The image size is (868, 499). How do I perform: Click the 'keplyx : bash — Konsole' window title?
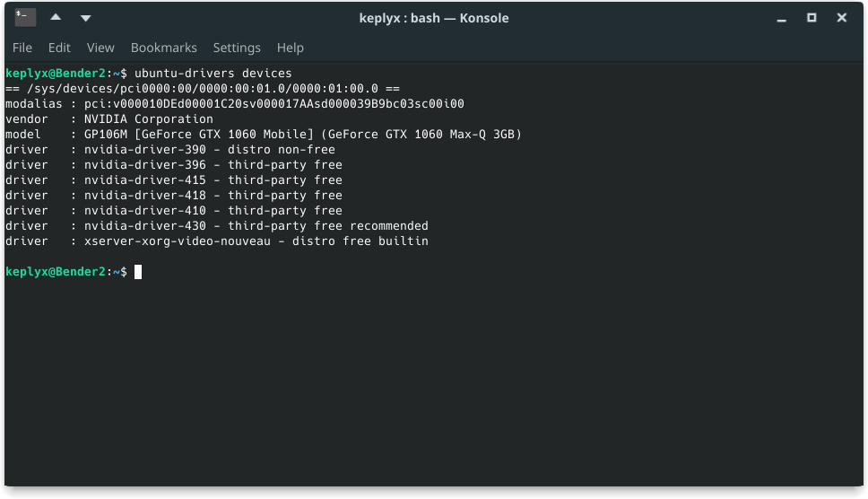coord(434,17)
